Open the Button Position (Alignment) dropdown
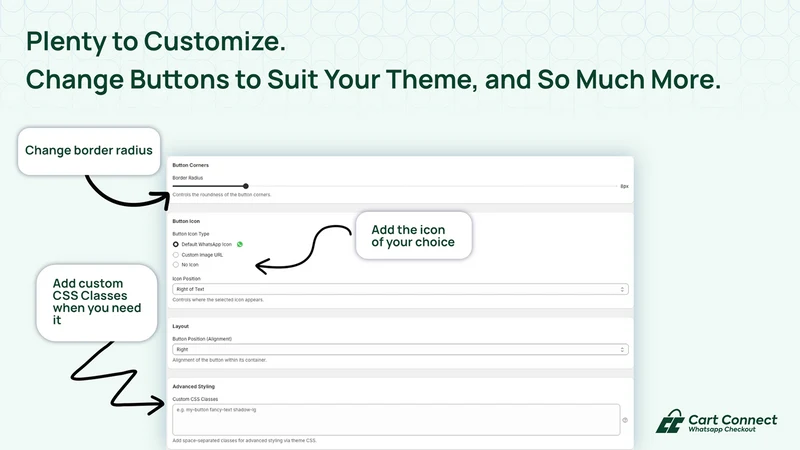This screenshot has height=450, width=800. coord(400,349)
